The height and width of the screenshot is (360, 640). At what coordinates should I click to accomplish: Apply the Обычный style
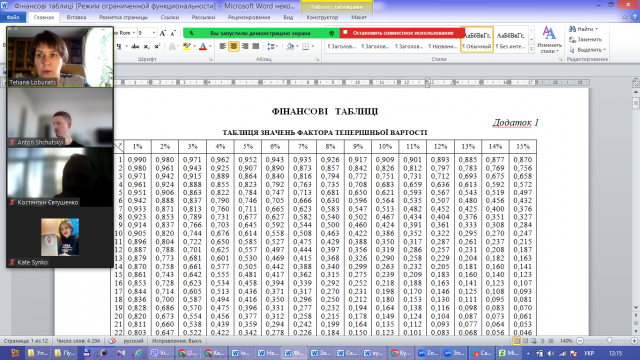pyautogui.click(x=477, y=40)
